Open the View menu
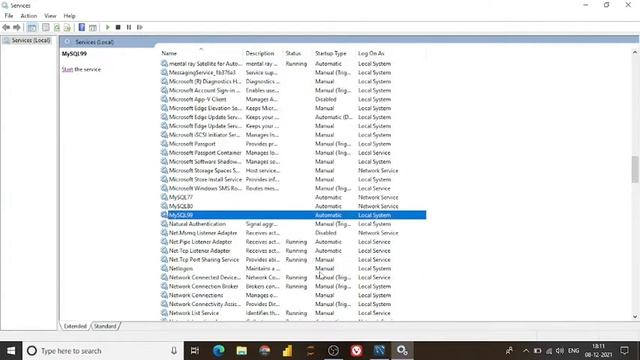The height and width of the screenshot is (360, 640). (x=50, y=16)
